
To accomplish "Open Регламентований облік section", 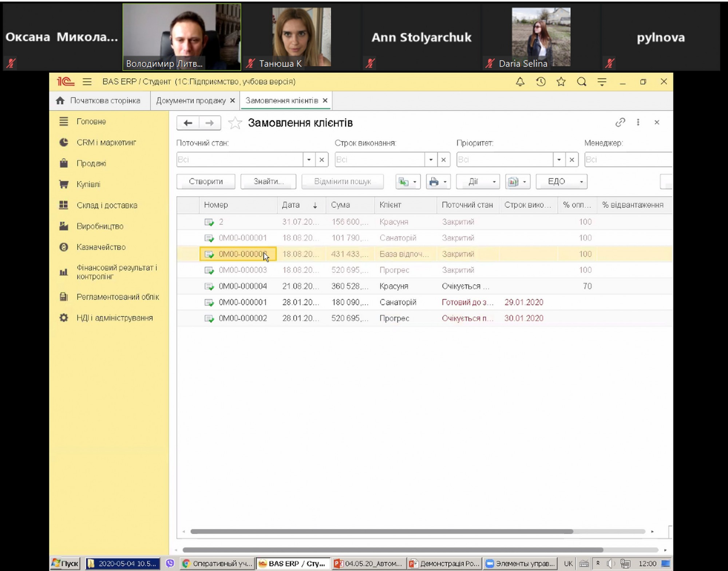I will coord(118,297).
